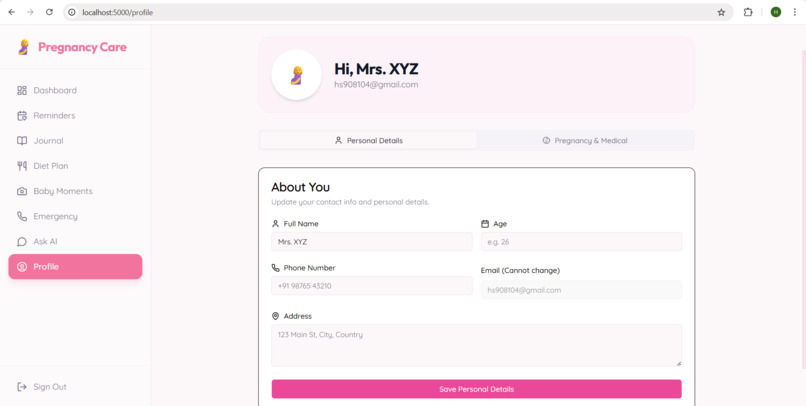Click the Dashboard grid icon

22,90
